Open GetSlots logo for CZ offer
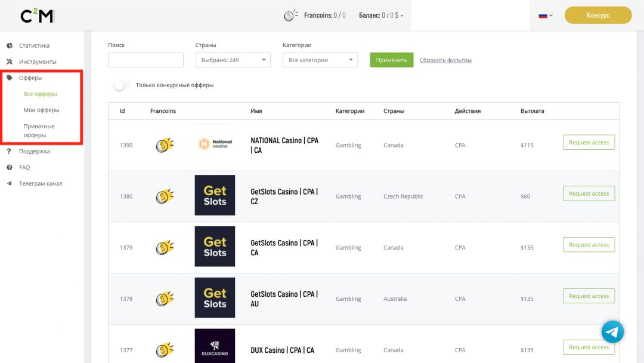 [x=215, y=195]
